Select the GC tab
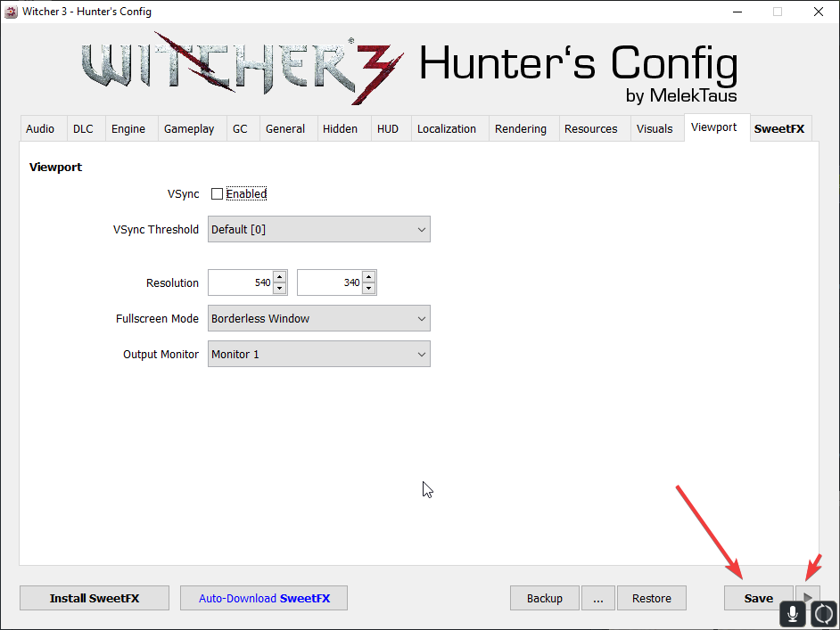 click(x=243, y=128)
